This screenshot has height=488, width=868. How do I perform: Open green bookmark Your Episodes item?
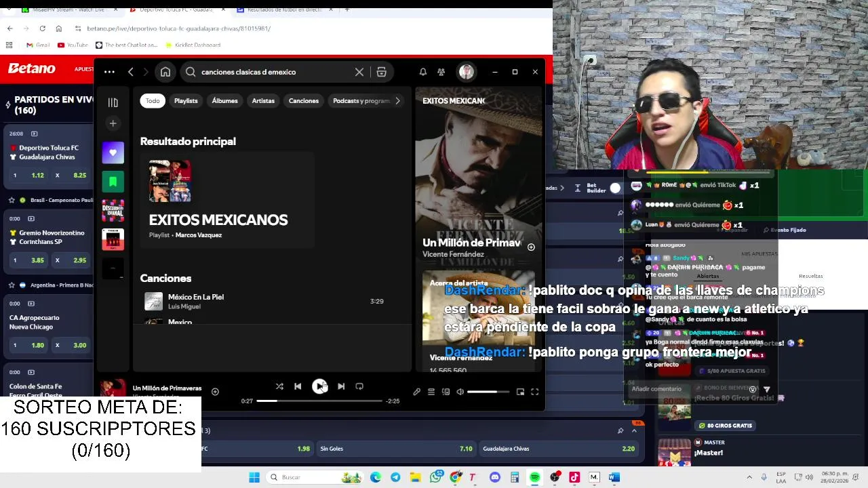[113, 182]
